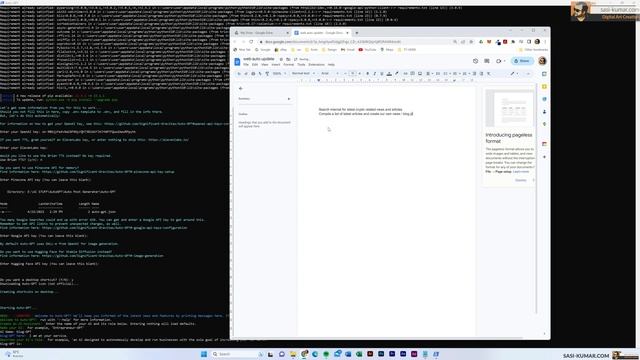Open the Windows Start menu
Image resolution: width=640 pixels, height=360 pixels.
(x=204, y=354)
